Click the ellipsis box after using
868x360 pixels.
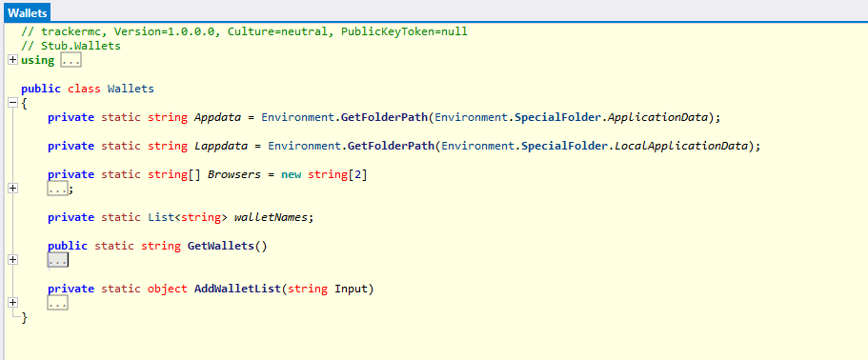(x=71, y=60)
